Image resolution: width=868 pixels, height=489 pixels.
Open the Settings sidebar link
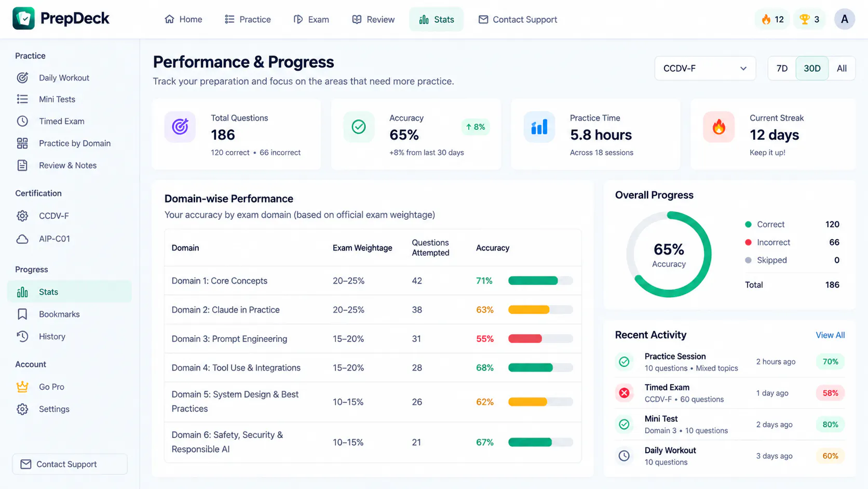(54, 409)
